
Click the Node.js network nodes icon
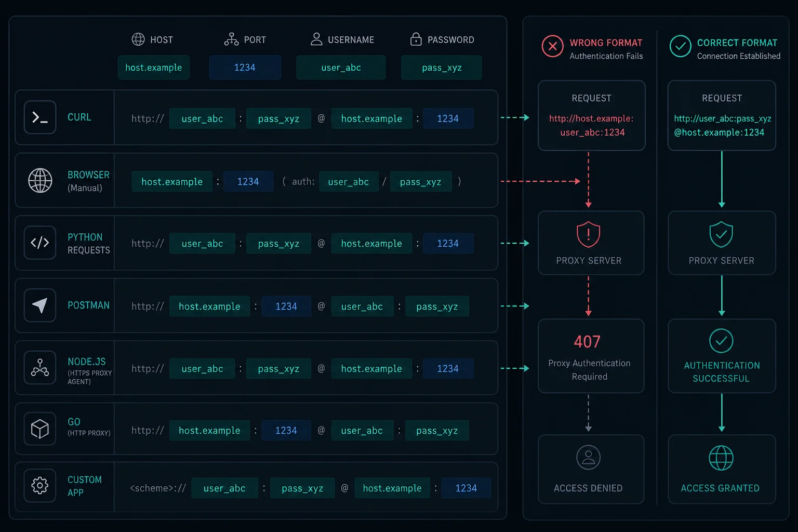40,367
